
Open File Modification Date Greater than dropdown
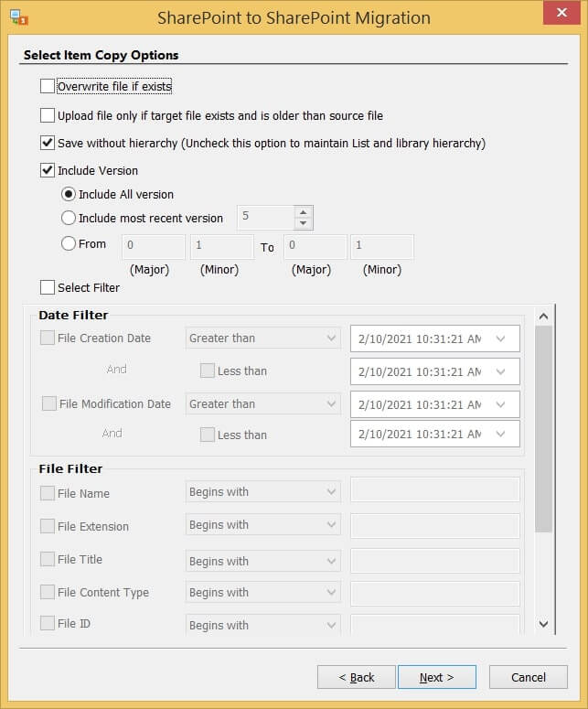pyautogui.click(x=263, y=403)
